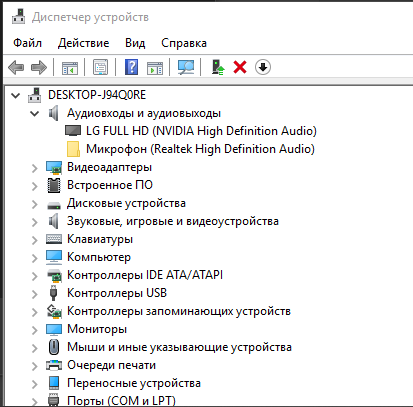Image resolution: width=413 pixels, height=407 pixels.
Task: Collapse the DESKTOP-J94Q0RE root node
Action: pos(15,96)
